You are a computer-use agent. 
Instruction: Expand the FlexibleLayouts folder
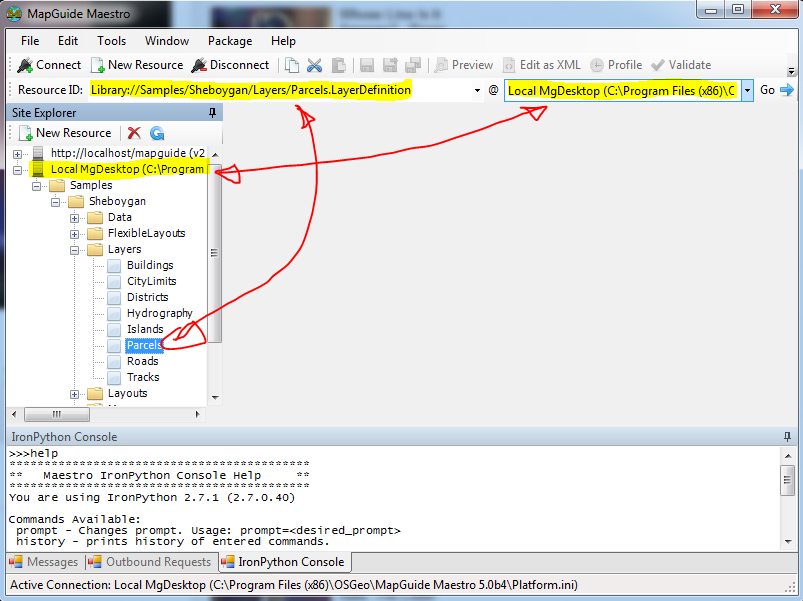pos(74,234)
